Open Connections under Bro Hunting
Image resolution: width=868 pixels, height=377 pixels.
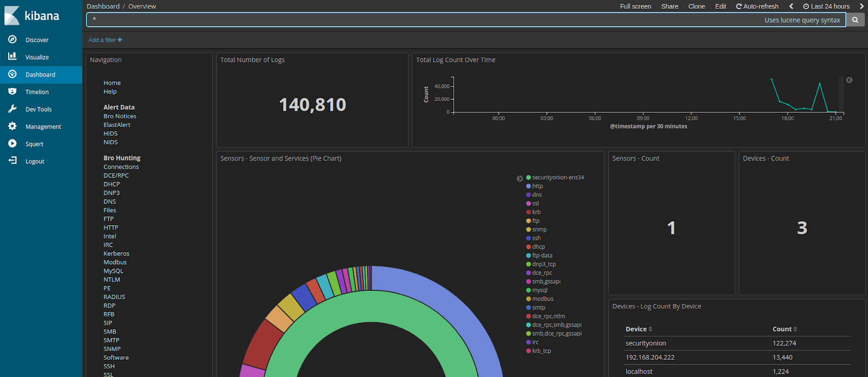coord(121,167)
